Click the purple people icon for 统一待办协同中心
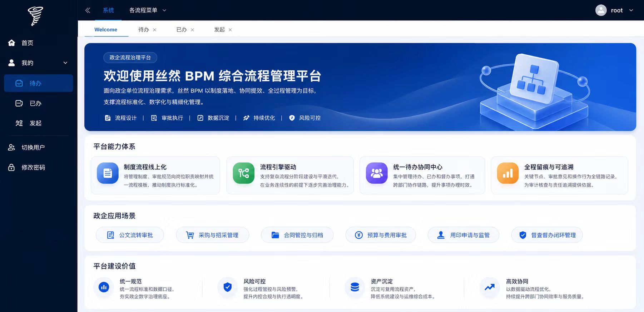644x312 pixels. click(377, 173)
